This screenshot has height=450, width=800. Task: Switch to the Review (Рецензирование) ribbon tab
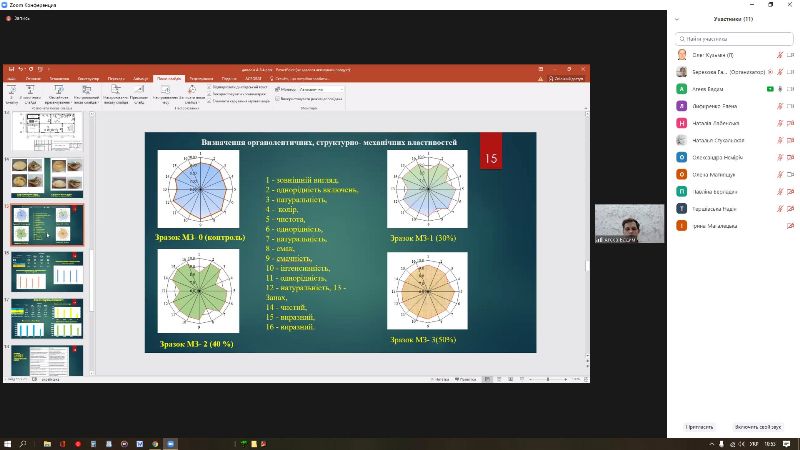202,79
